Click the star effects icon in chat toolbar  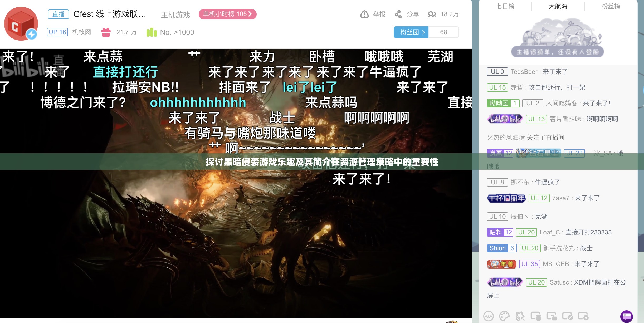520,316
